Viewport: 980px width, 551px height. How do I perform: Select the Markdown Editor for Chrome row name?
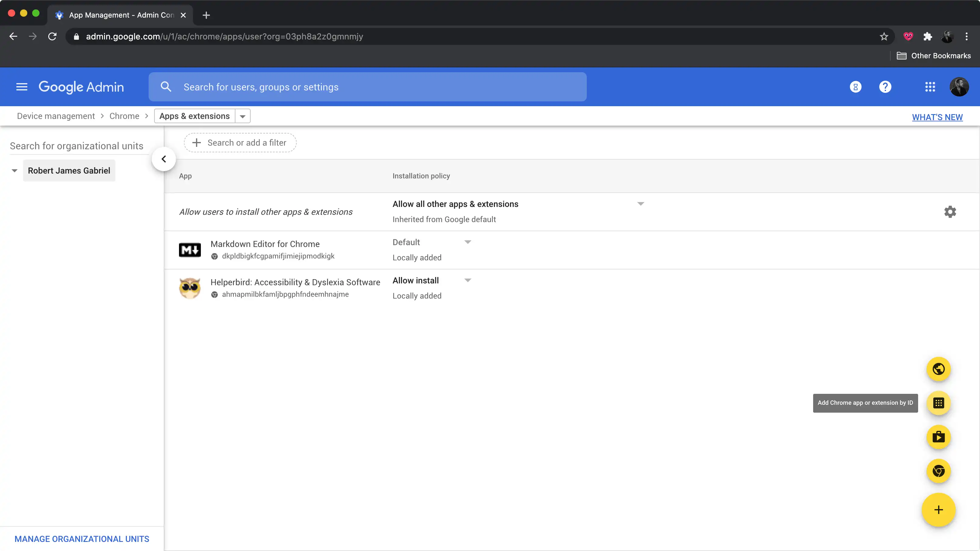(265, 244)
